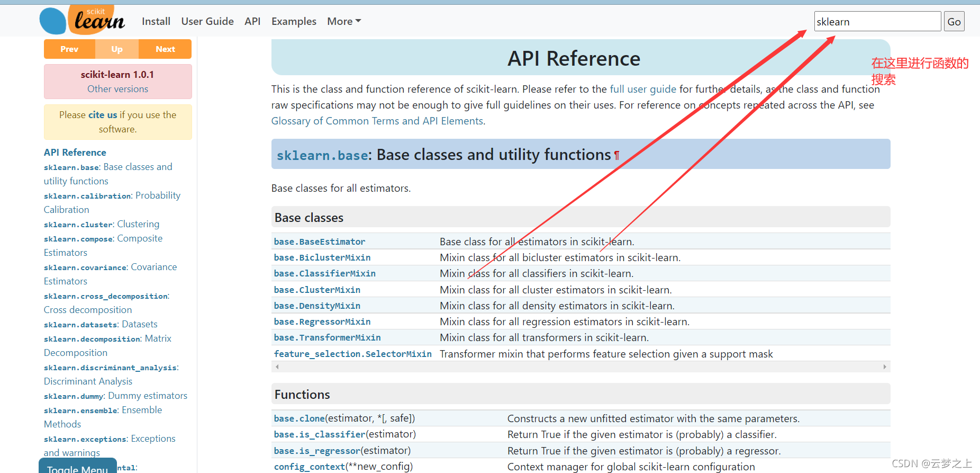Click the Go search button
Screen dimensions: 980x473
[x=954, y=22]
